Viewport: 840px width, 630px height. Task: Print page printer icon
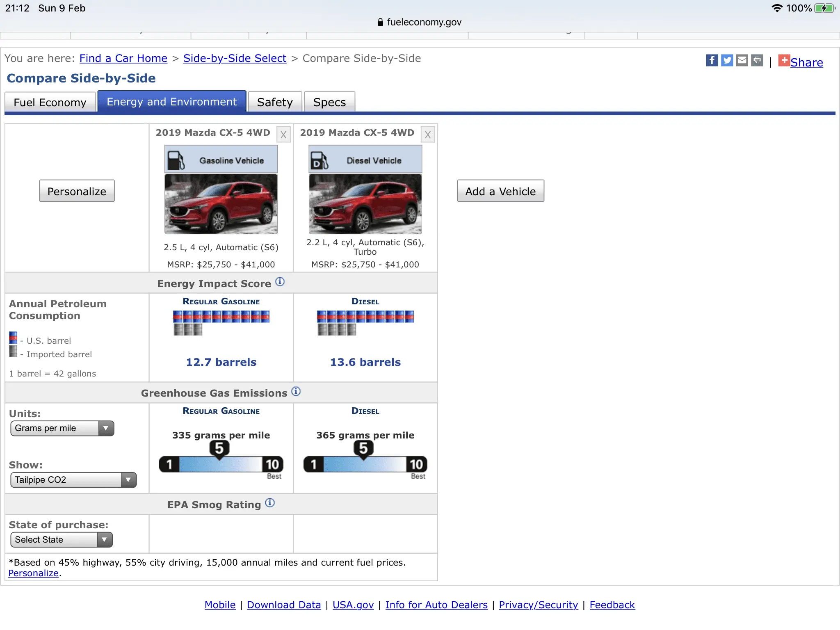click(757, 60)
